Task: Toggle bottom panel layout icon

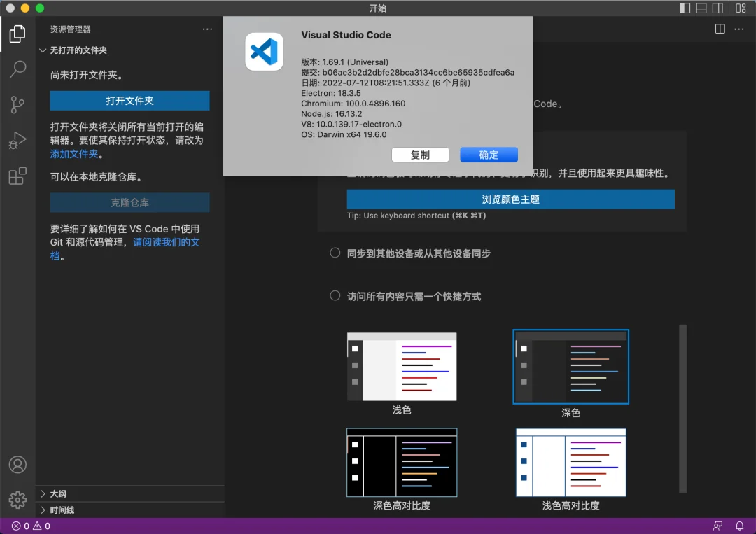Action: click(701, 8)
